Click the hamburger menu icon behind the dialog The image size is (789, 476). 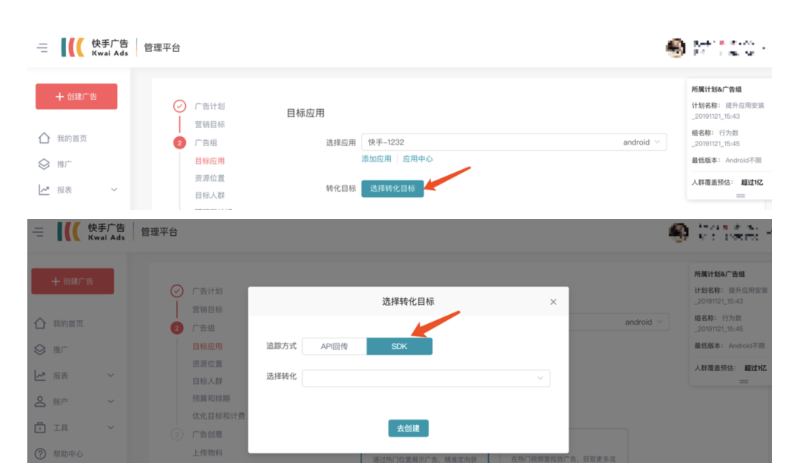(x=38, y=232)
